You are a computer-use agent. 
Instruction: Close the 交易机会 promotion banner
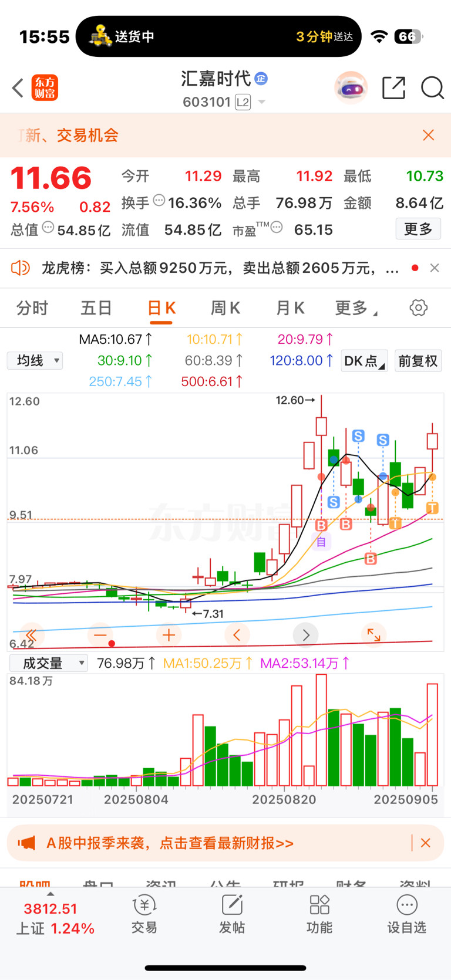[429, 135]
